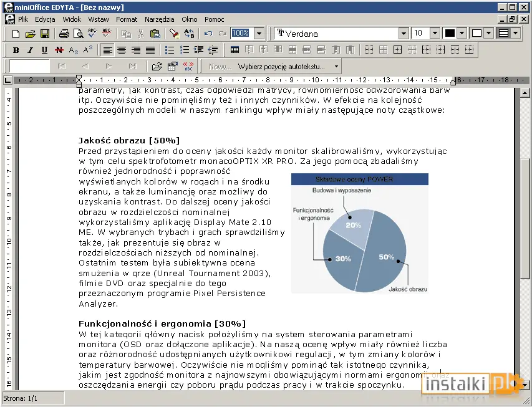This screenshot has height=407, width=532.
Task: Toggle automatic spell check with red underlined ABC icon
Action: point(107,33)
